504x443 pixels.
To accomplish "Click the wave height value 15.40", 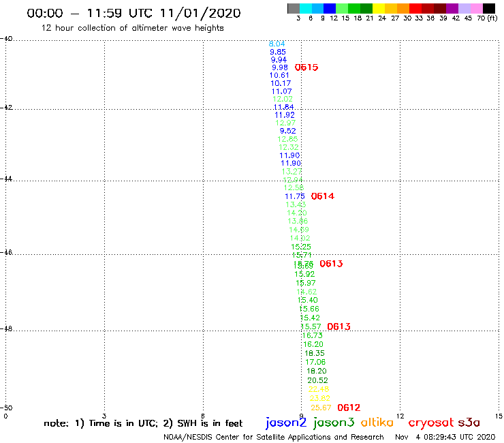I will coord(308,300).
